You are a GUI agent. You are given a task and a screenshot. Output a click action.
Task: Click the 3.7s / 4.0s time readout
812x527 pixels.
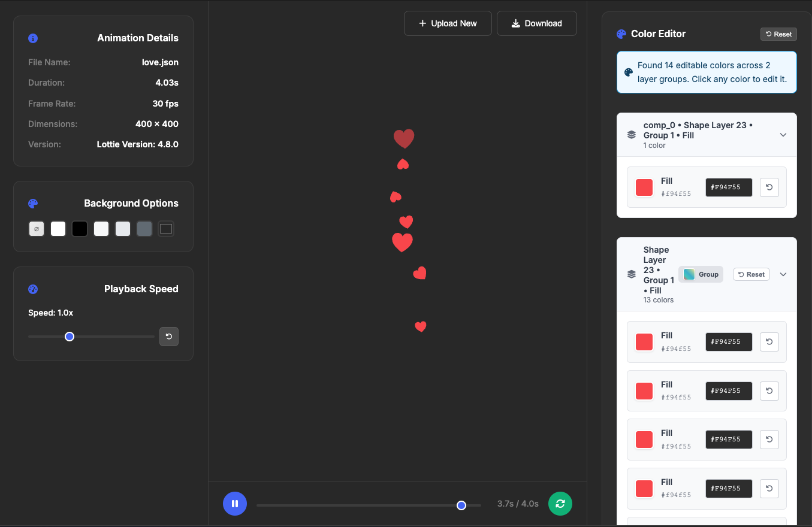[x=518, y=504]
